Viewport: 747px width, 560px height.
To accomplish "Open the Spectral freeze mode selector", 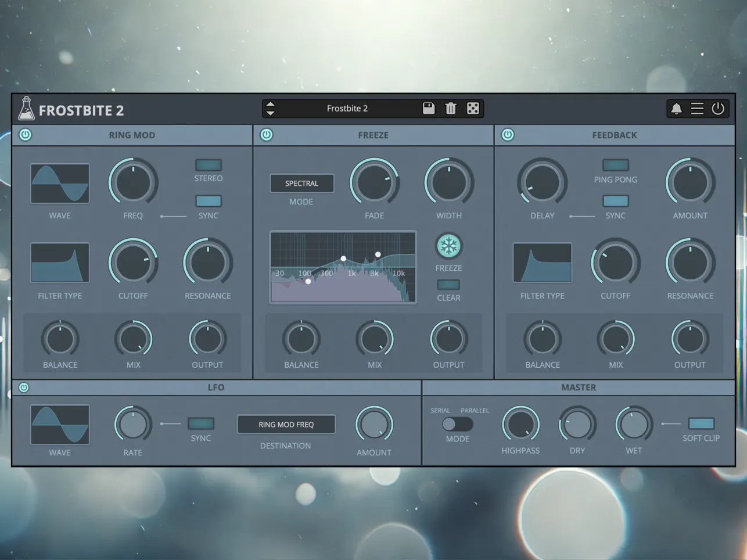I will tap(301, 184).
